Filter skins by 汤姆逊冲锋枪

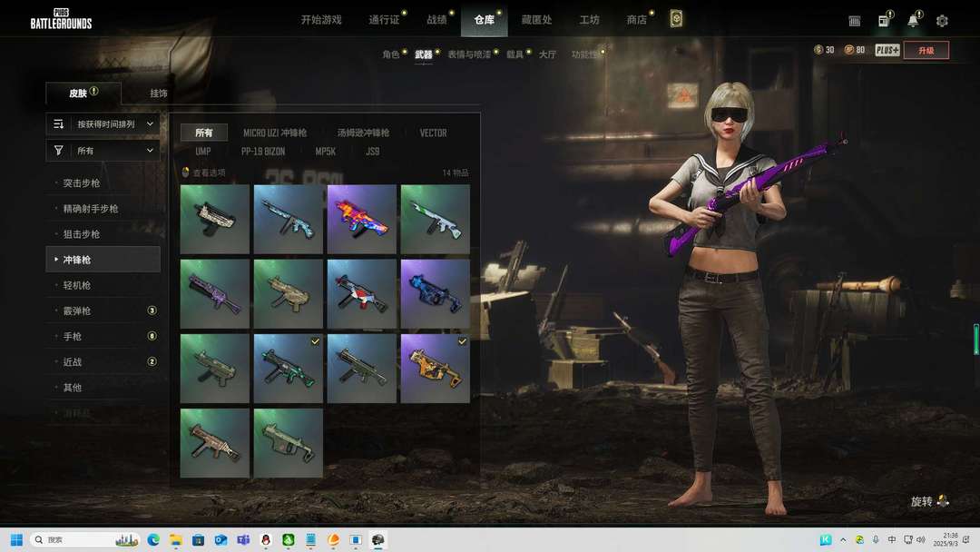point(363,133)
